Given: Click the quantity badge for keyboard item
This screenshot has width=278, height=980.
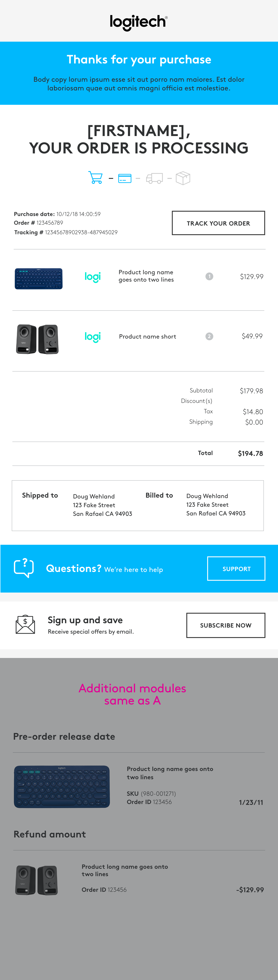Looking at the screenshot, I should 209,277.
